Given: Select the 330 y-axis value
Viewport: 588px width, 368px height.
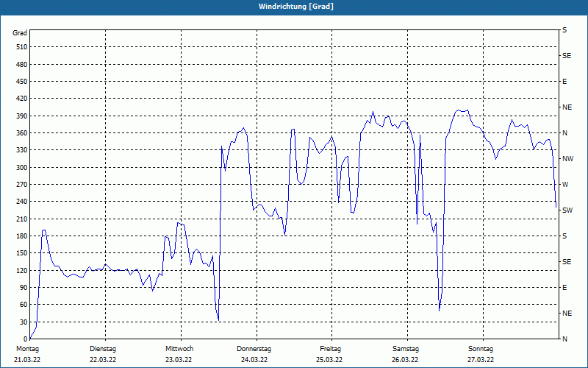Looking at the screenshot, I should [21, 150].
